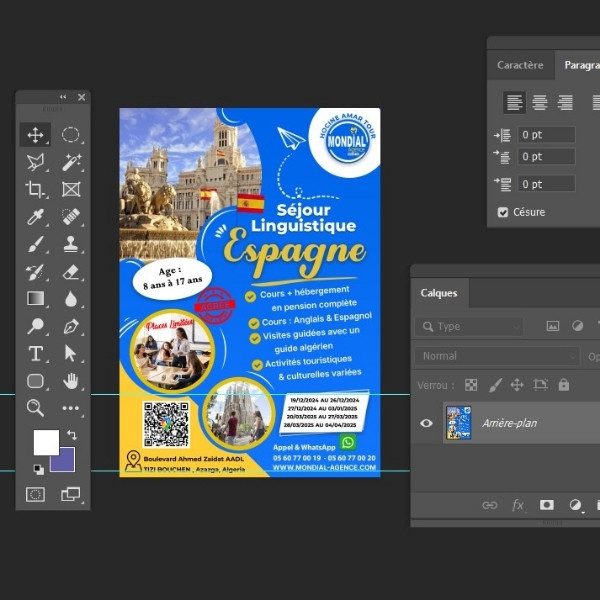Select the Clone Stamp tool
This screenshot has width=600, height=600.
click(x=71, y=244)
